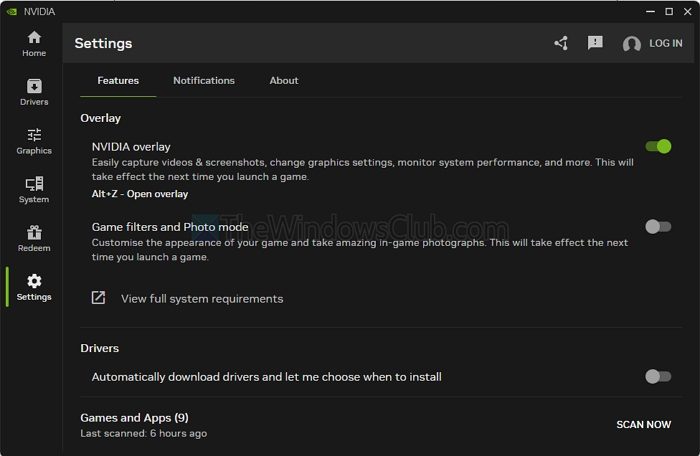Open the Graphics sidebar item
This screenshot has height=456, width=700.
pyautogui.click(x=34, y=141)
